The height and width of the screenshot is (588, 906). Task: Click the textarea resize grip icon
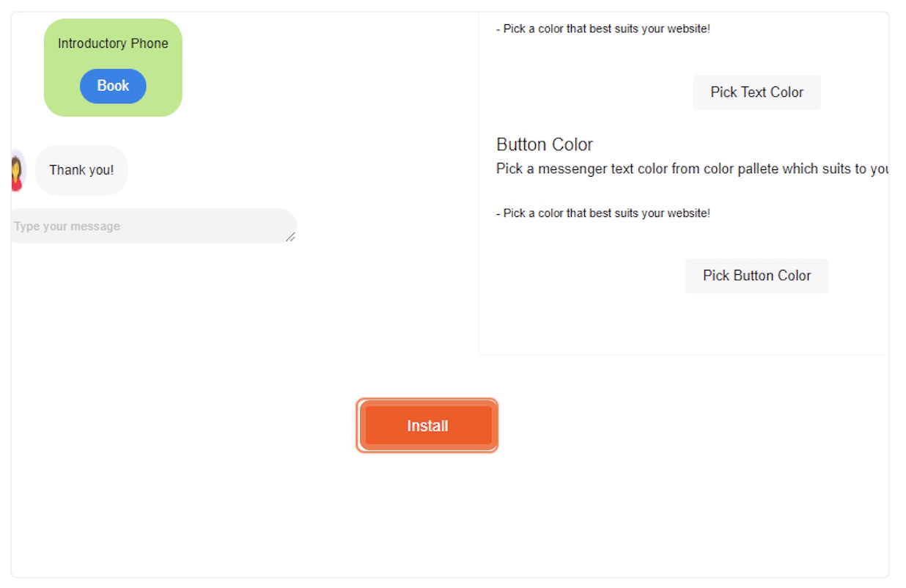pos(291,237)
